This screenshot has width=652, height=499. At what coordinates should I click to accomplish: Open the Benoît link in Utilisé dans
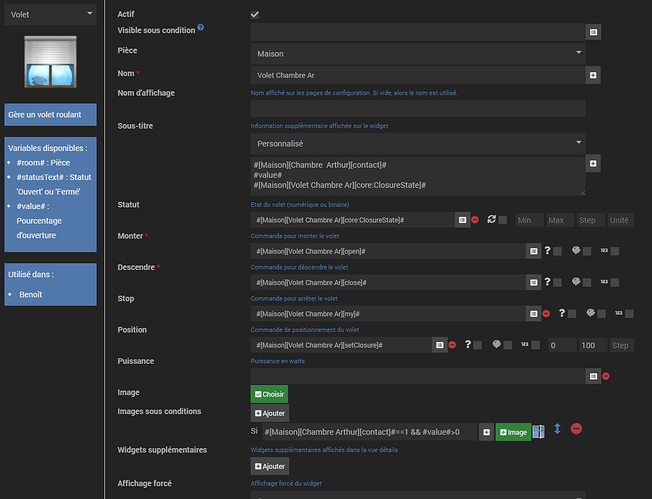31,294
